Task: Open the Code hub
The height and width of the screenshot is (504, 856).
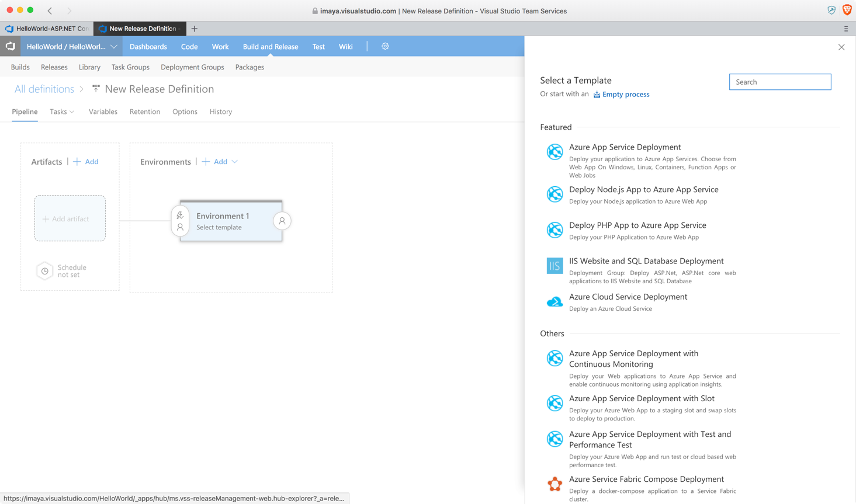Action: 189,47
